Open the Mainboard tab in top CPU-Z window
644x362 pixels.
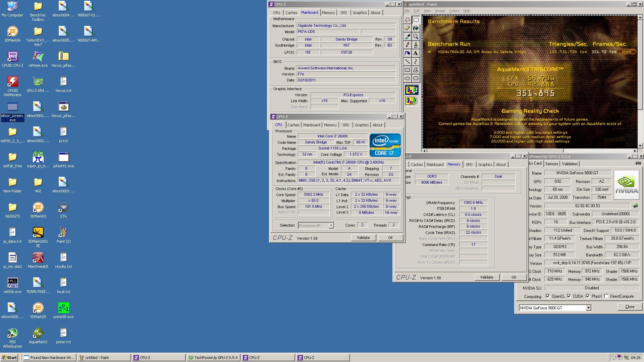click(x=310, y=12)
